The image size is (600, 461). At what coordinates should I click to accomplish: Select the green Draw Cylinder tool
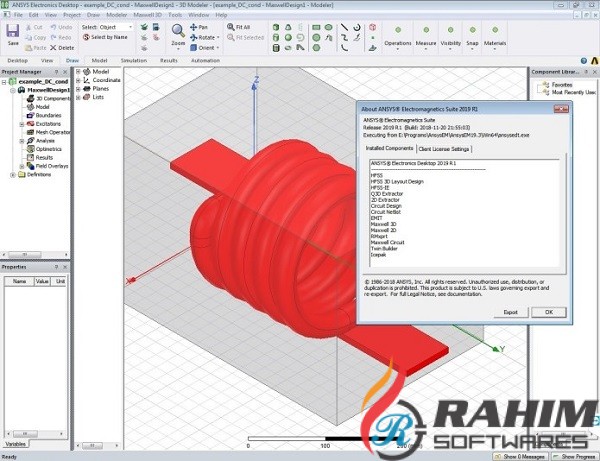276,37
